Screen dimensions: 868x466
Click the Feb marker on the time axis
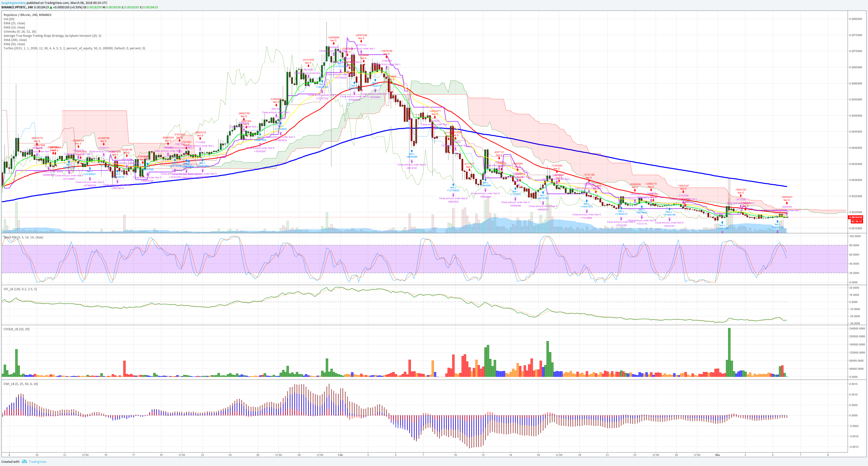click(340, 455)
